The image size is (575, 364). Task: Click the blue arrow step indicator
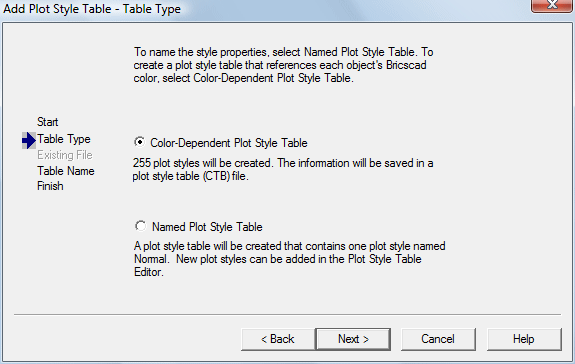pyautogui.click(x=29, y=140)
